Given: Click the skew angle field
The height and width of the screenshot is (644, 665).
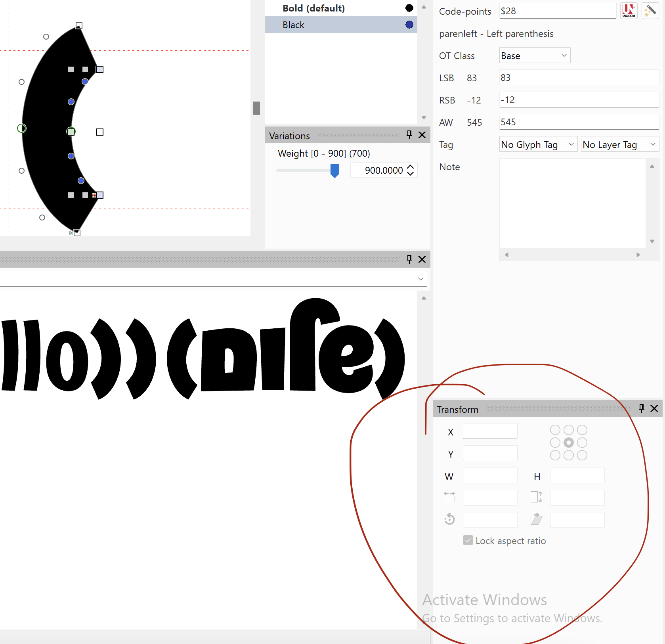Looking at the screenshot, I should point(577,520).
